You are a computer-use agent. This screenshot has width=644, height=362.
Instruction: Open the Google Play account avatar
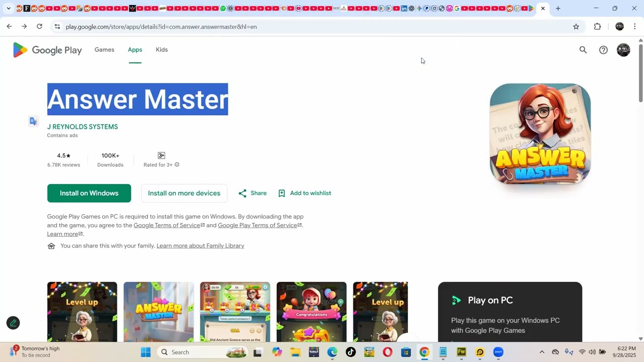pos(623,50)
